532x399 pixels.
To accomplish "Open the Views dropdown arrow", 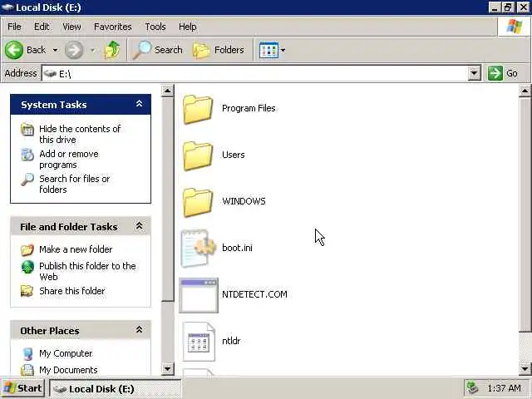I will pyautogui.click(x=283, y=50).
